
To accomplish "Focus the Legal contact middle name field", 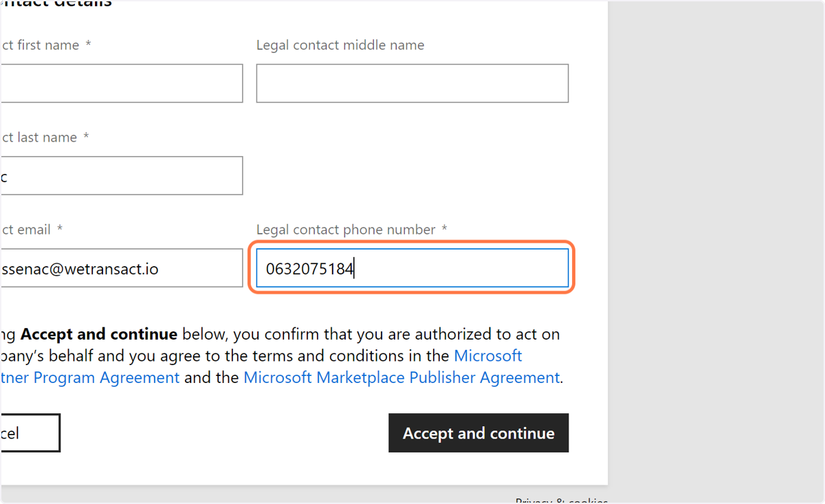I will 412,83.
